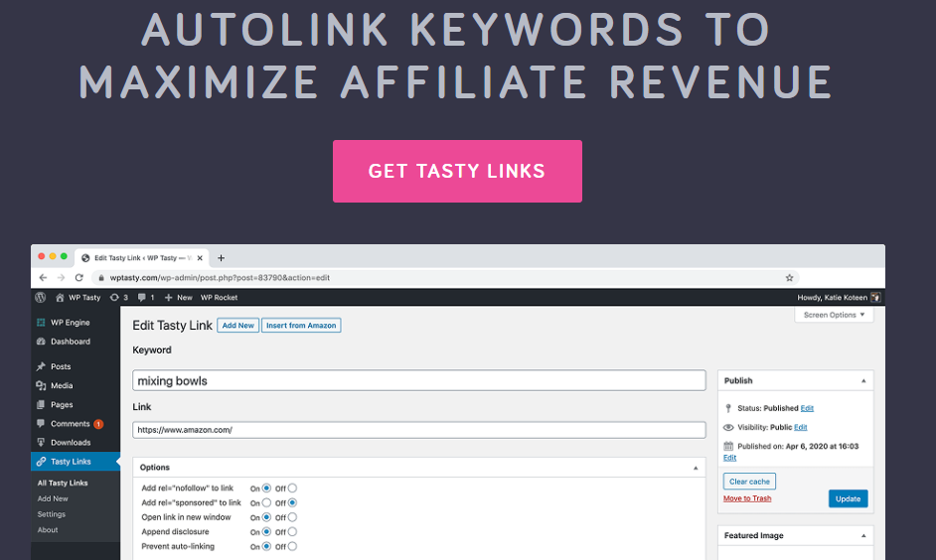Open the New menu in admin bar
This screenshot has width=936, height=560.
click(x=179, y=297)
